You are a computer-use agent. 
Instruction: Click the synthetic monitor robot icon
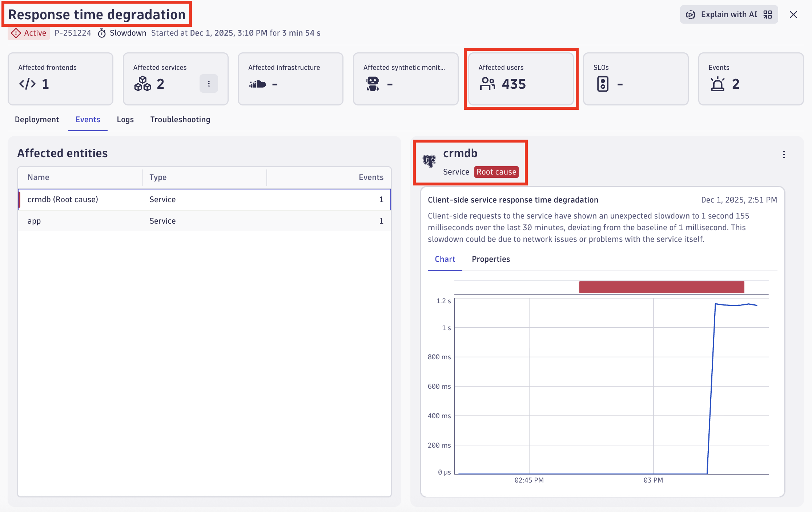(x=373, y=84)
